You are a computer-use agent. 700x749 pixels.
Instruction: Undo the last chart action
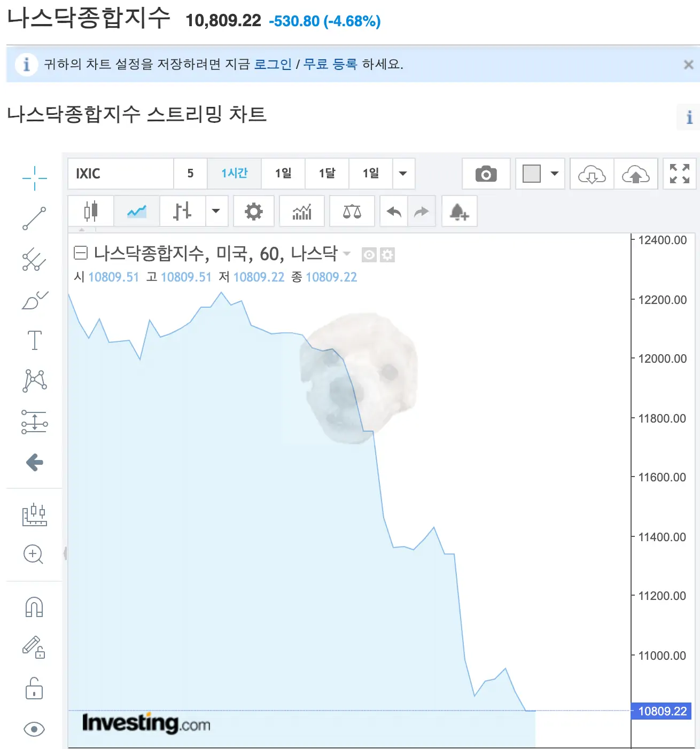coord(393,211)
